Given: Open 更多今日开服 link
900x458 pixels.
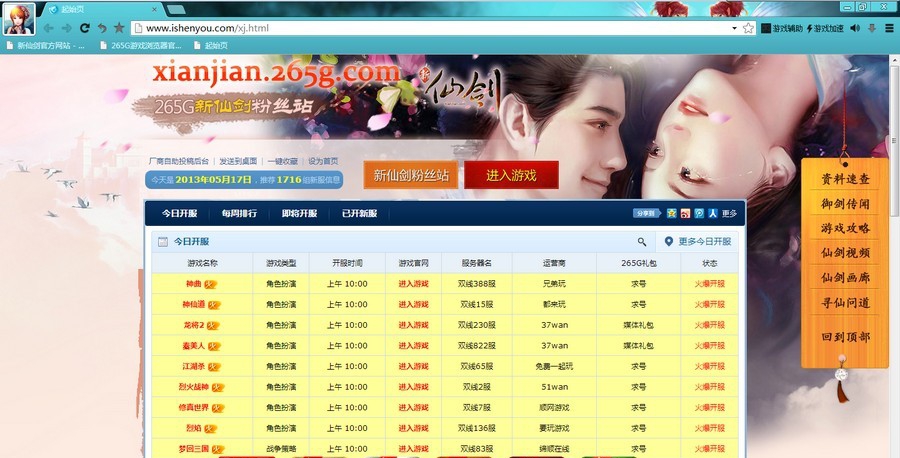Looking at the screenshot, I should click(698, 242).
